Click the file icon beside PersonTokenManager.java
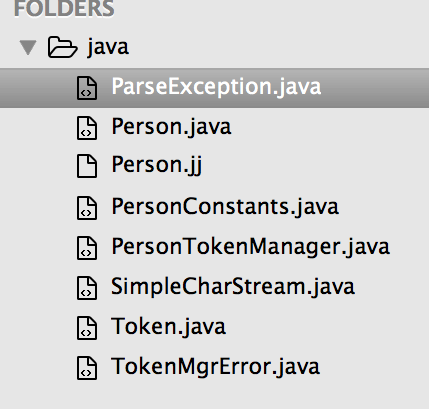The image size is (429, 409). [87, 248]
